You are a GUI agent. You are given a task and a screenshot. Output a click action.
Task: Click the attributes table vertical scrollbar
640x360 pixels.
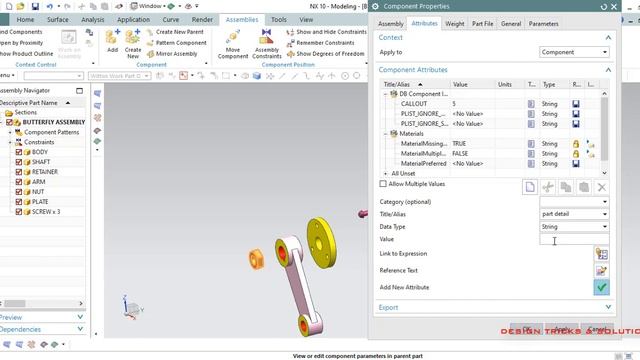coord(604,129)
